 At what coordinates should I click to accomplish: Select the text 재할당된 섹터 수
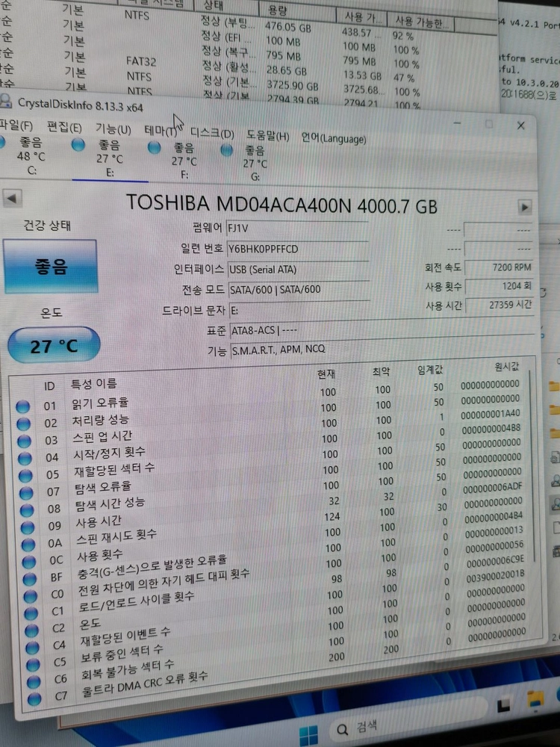[114, 470]
